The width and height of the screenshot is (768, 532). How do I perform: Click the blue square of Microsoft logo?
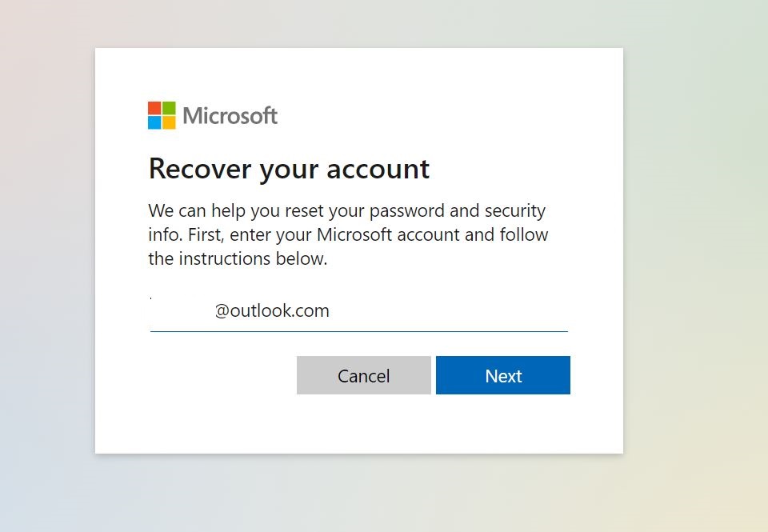pyautogui.click(x=154, y=122)
